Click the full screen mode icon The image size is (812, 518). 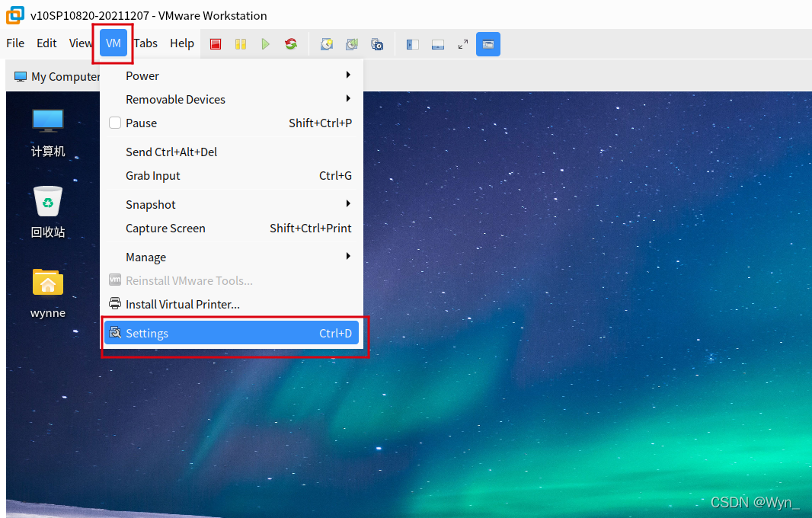click(463, 44)
